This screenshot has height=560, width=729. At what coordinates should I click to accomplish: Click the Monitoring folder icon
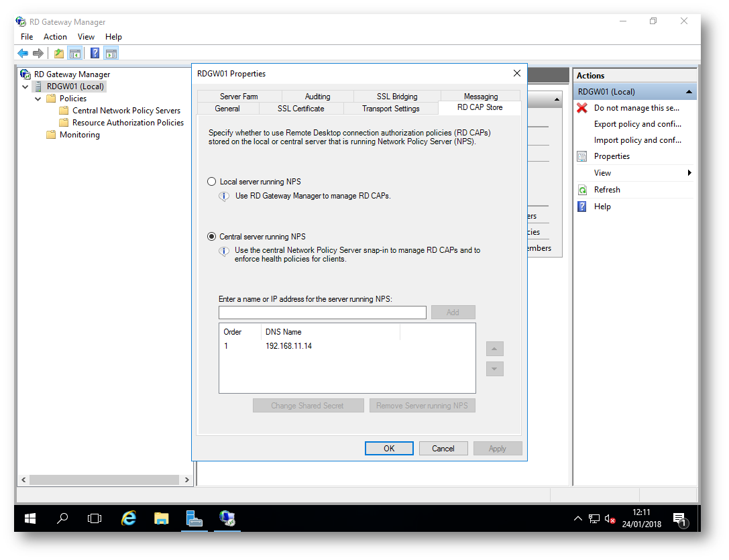(x=51, y=134)
